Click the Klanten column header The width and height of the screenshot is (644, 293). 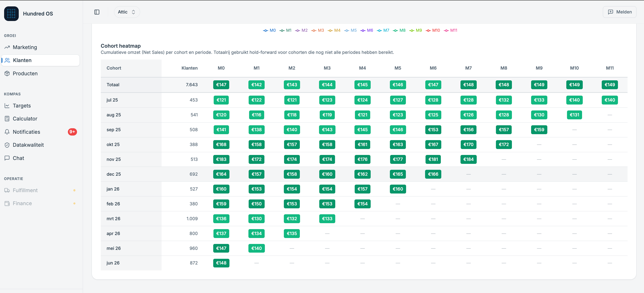click(x=189, y=68)
